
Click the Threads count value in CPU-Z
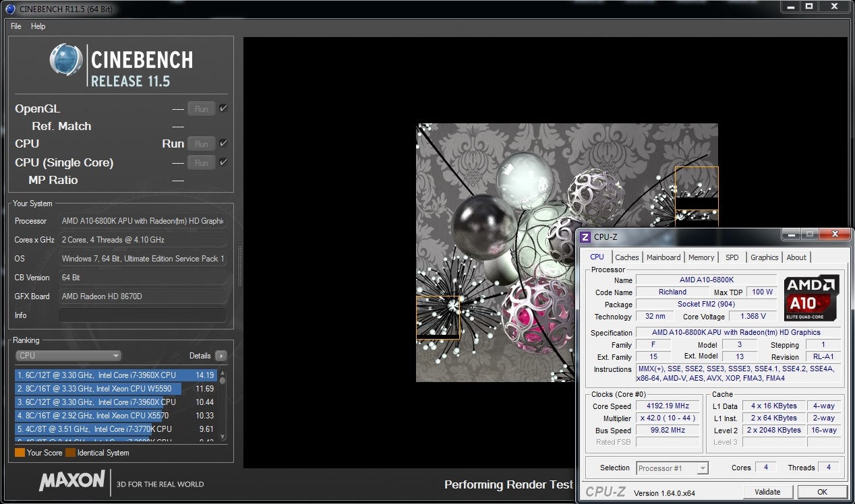click(x=829, y=467)
